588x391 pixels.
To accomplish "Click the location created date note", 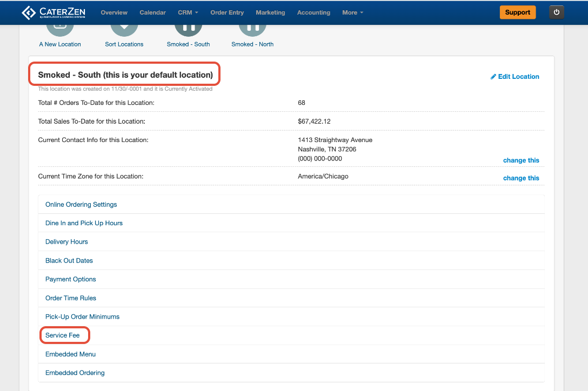I will tap(125, 89).
